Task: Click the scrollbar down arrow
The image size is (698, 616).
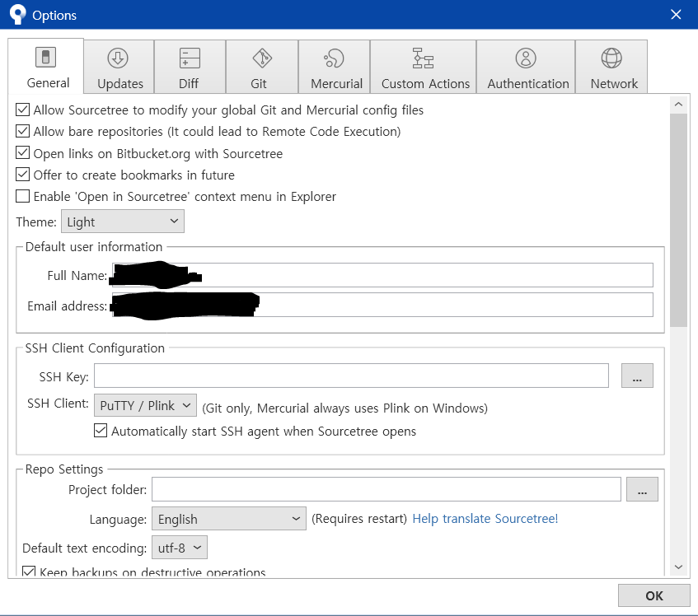Action: point(678,567)
